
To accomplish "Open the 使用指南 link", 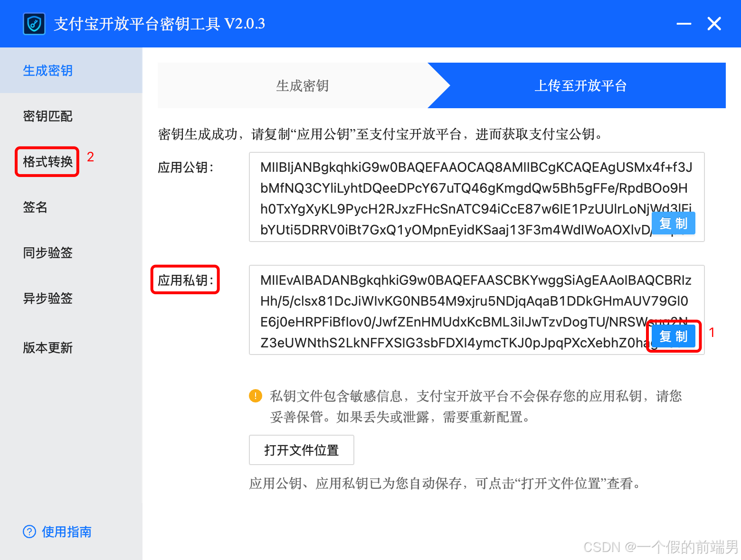I will pyautogui.click(x=66, y=532).
